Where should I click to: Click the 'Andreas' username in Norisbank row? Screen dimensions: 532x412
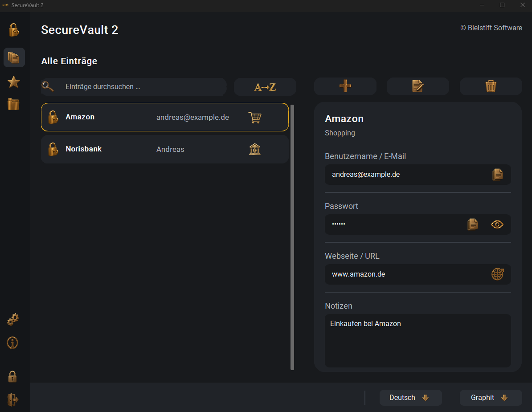point(170,149)
